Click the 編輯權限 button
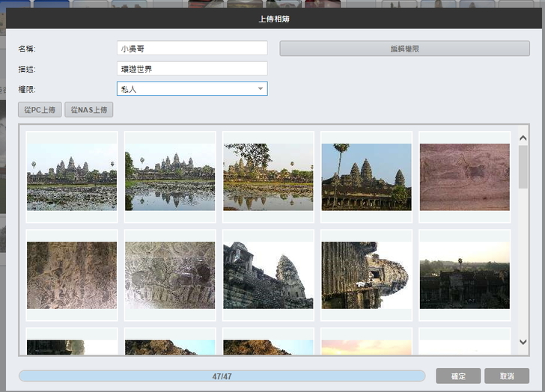545x392 pixels. (404, 49)
